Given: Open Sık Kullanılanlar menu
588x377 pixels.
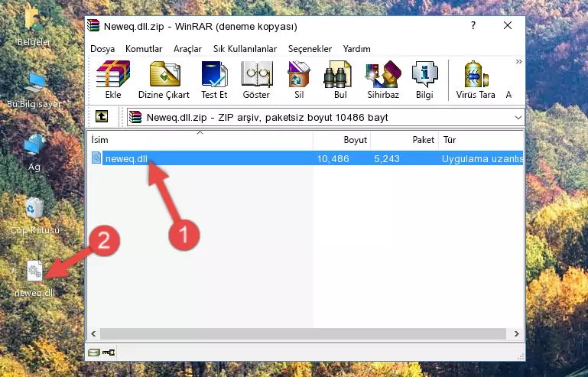Looking at the screenshot, I should pyautogui.click(x=245, y=49).
